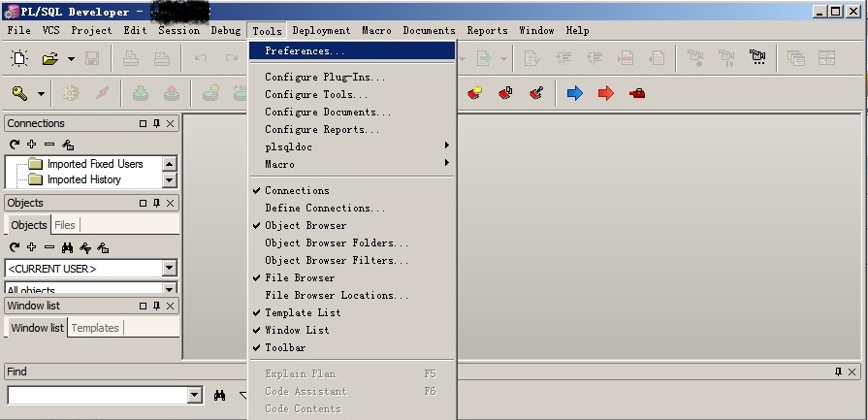Click the filter key icon in Objects panel
This screenshot has width=868, height=420.
pyautogui.click(x=85, y=248)
